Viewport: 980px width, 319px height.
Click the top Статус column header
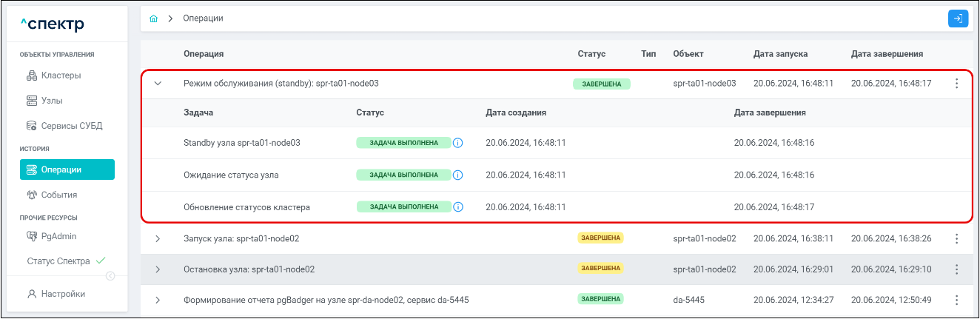pyautogui.click(x=591, y=54)
